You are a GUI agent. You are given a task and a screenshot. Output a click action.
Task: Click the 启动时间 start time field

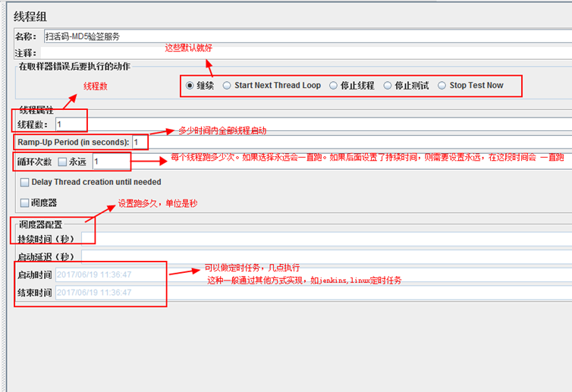click(x=314, y=274)
